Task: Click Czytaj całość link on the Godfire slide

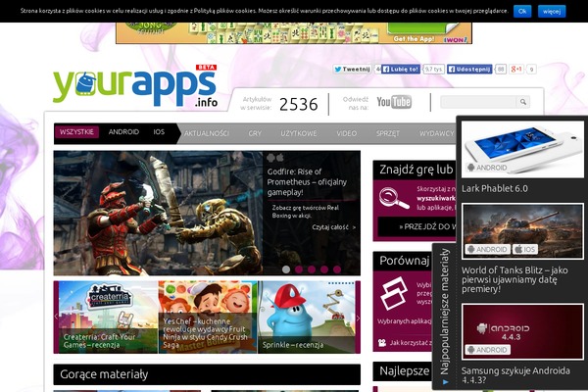Action: pyautogui.click(x=333, y=227)
